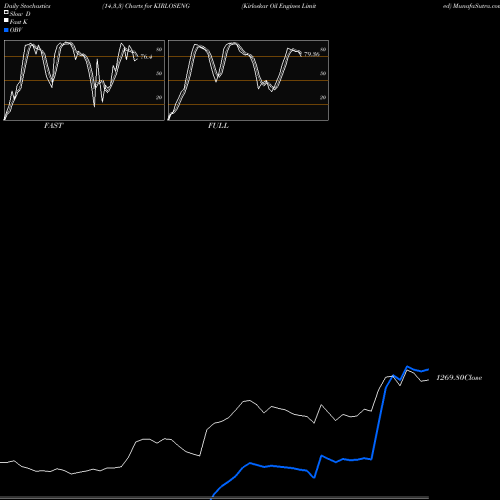Click the blue OBV legend swatch
The image size is (500, 500).
(6, 30)
